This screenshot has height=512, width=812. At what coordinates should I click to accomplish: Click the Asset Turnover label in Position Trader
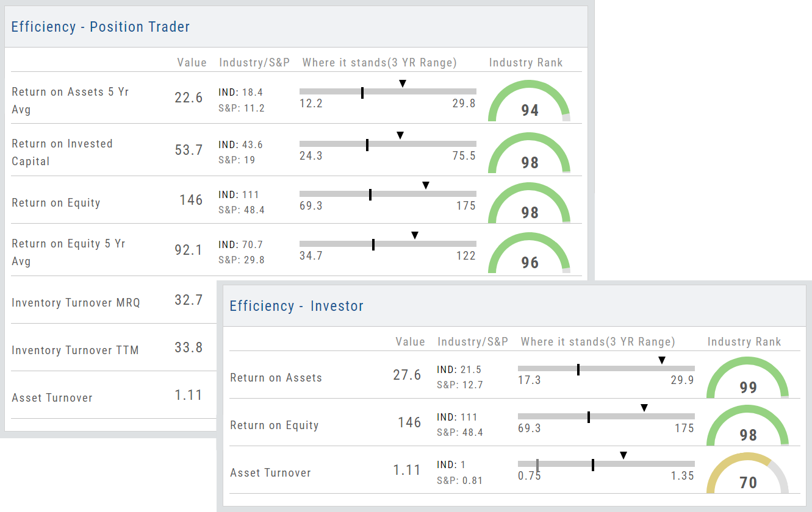52,398
